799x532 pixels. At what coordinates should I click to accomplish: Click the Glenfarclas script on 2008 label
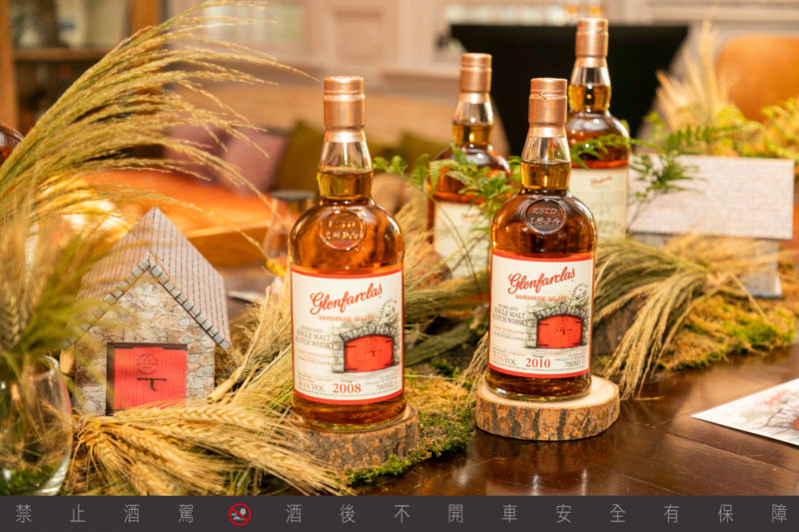tap(346, 298)
